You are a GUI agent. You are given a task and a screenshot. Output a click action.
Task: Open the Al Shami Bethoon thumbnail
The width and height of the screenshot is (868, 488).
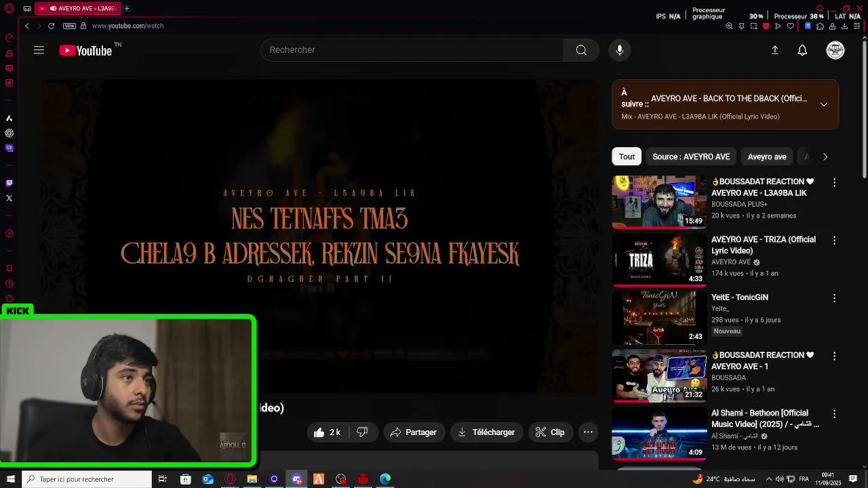click(659, 434)
